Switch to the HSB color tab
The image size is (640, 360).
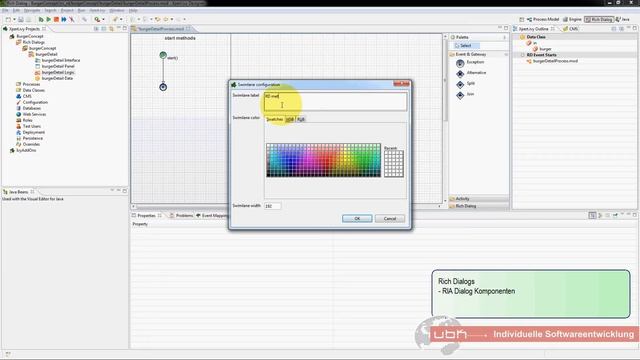[290, 119]
